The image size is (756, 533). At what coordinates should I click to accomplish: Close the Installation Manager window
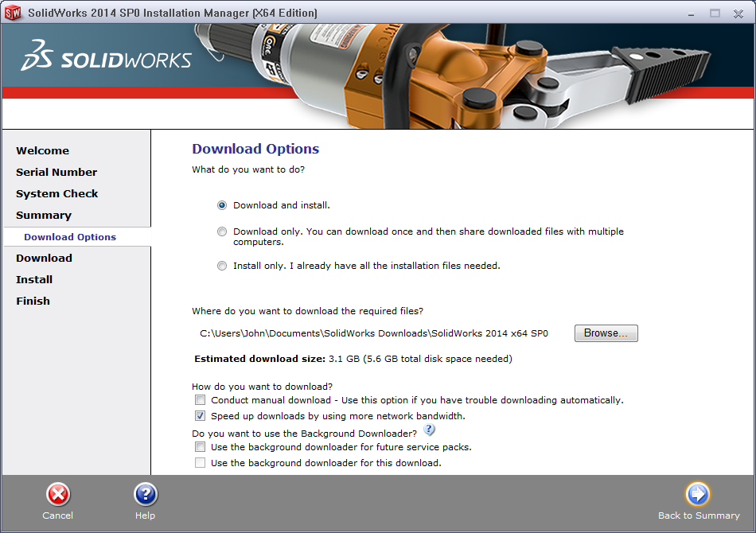click(x=738, y=14)
